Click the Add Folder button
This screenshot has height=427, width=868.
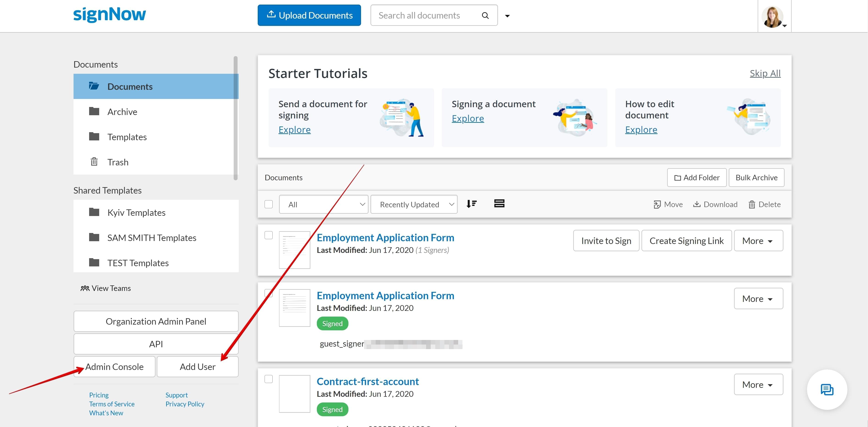[696, 178]
